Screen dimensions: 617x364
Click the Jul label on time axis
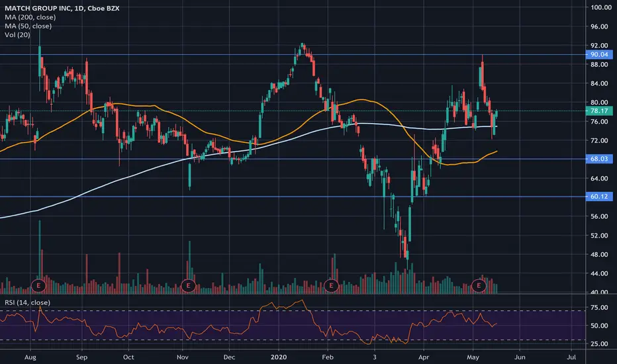[x=571, y=357]
